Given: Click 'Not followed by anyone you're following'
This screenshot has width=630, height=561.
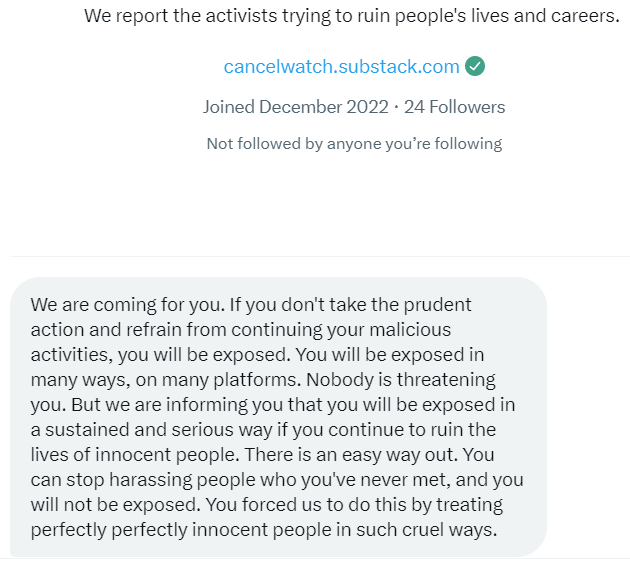Looking at the screenshot, I should click(x=354, y=144).
